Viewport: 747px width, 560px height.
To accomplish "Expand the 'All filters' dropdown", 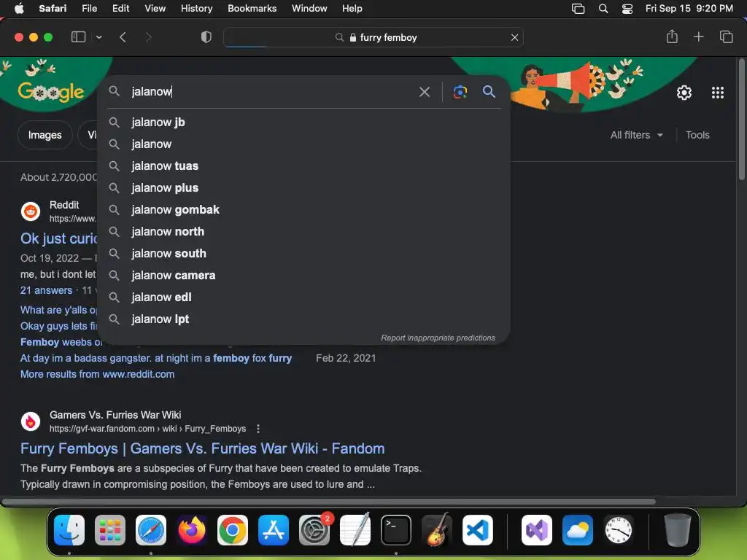I will tap(636, 135).
